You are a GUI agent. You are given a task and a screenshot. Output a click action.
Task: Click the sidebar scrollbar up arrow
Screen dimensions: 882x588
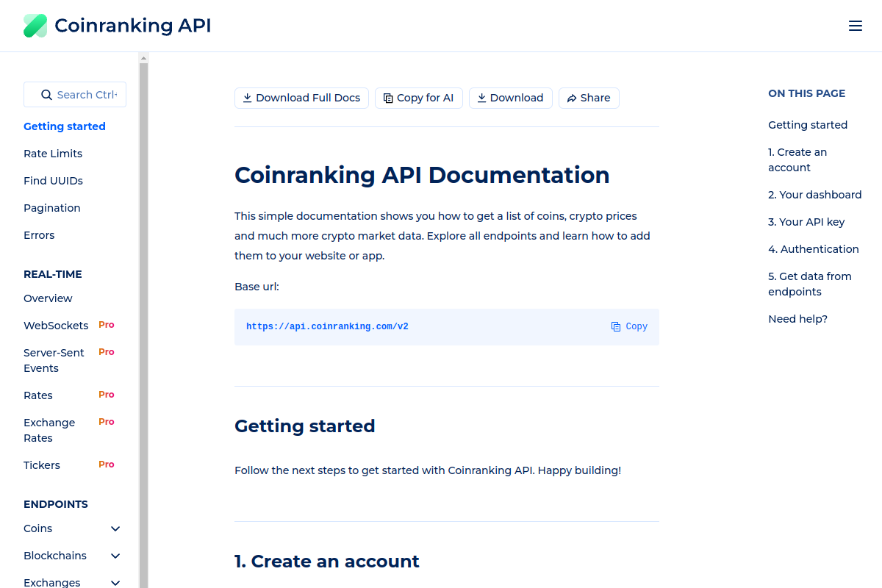click(x=144, y=57)
